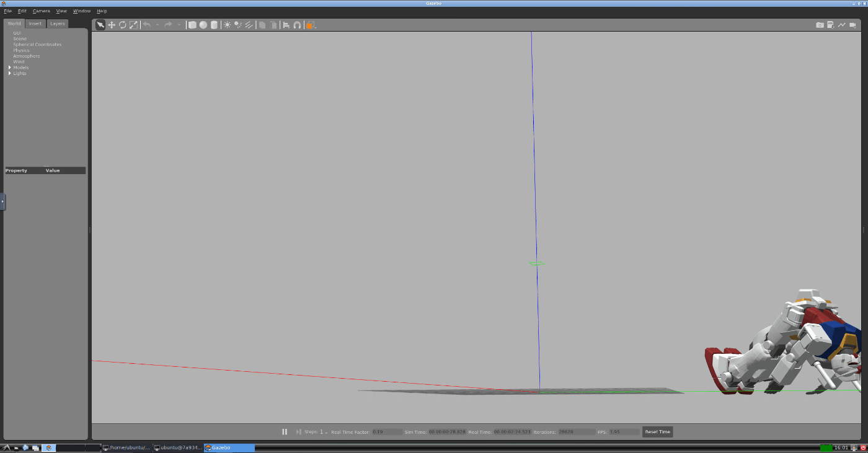Insert a sphere shape

203,25
